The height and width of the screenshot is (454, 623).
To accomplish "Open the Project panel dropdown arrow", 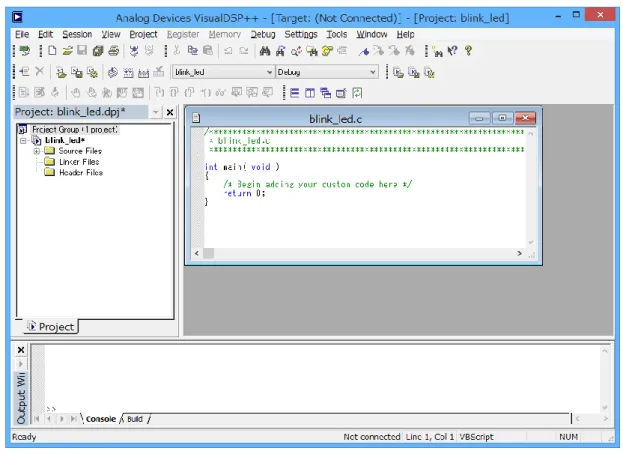I will click(x=155, y=112).
